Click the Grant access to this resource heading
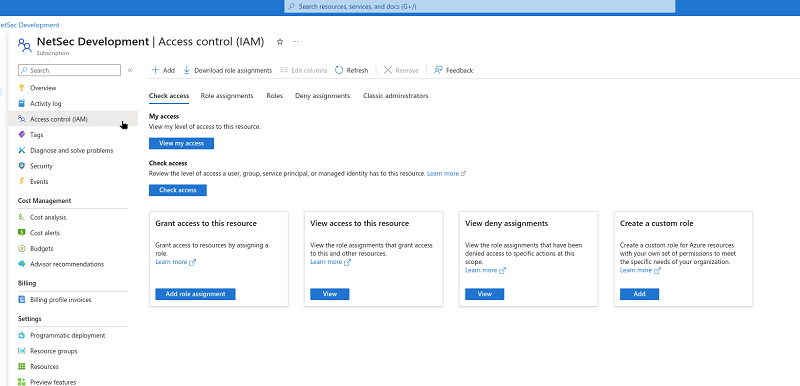This screenshot has width=800, height=386. coord(206,223)
